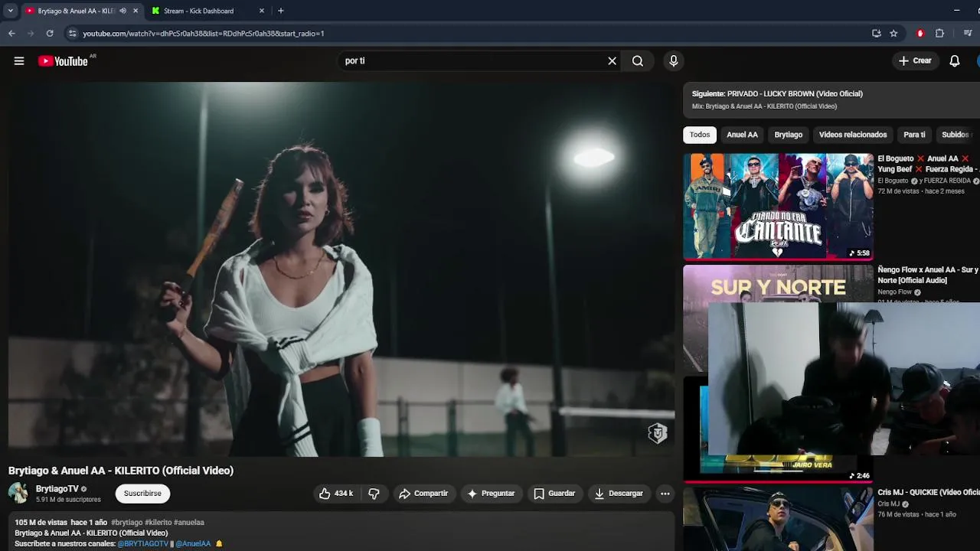Like the KILERITO video
The height and width of the screenshot is (551, 980).
[x=336, y=494]
